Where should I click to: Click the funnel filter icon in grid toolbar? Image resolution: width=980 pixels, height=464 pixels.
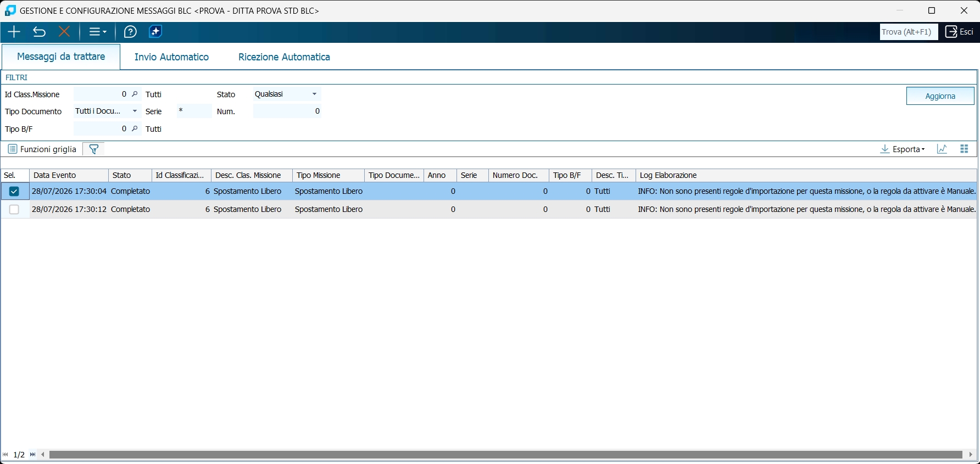94,149
